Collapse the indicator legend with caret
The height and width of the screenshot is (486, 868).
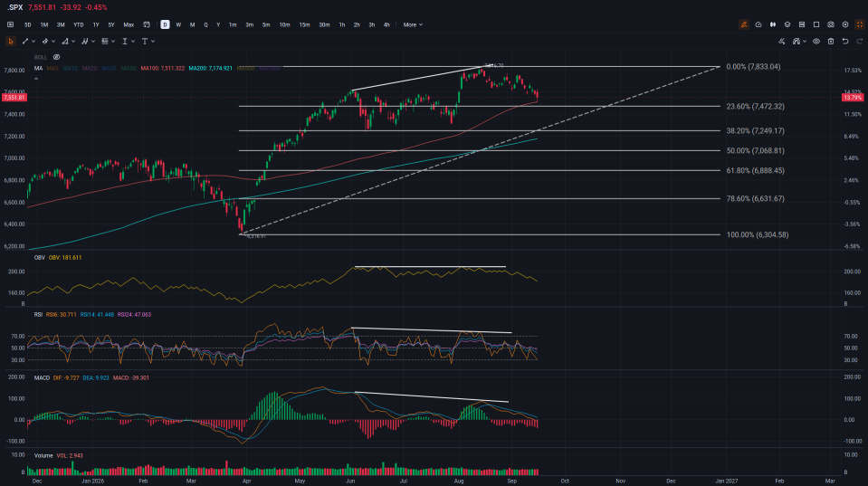(36, 79)
